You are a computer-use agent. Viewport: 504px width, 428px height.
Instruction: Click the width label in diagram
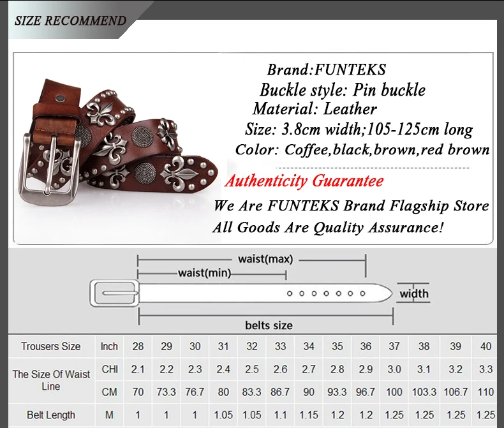click(x=414, y=293)
